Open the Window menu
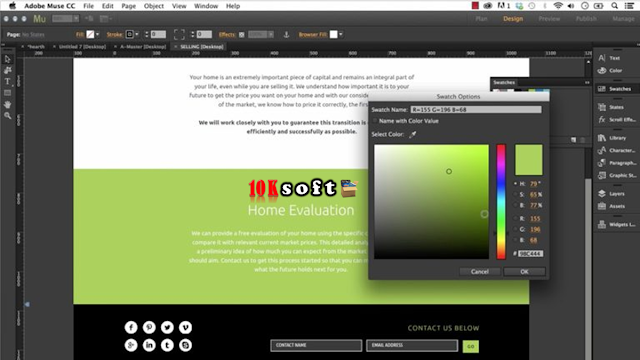The width and height of the screenshot is (640, 360). (x=206, y=6)
